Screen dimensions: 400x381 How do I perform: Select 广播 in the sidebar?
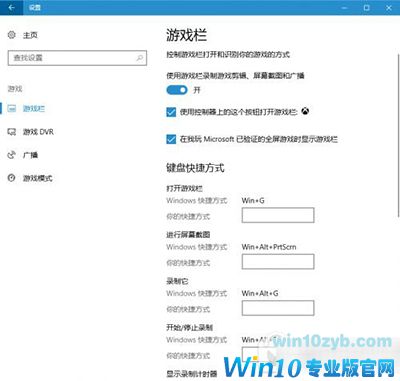click(30, 155)
